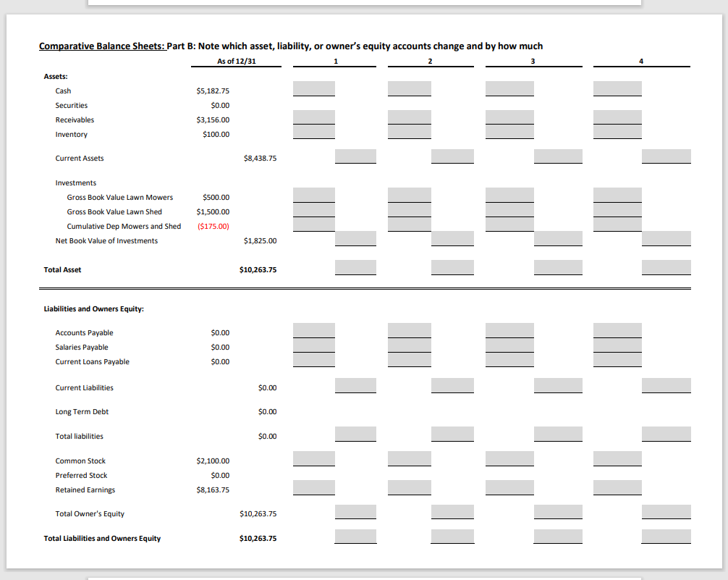
Task: Select the Gross Book Value Lawn Shed cell, column 2
Action: 409,209
